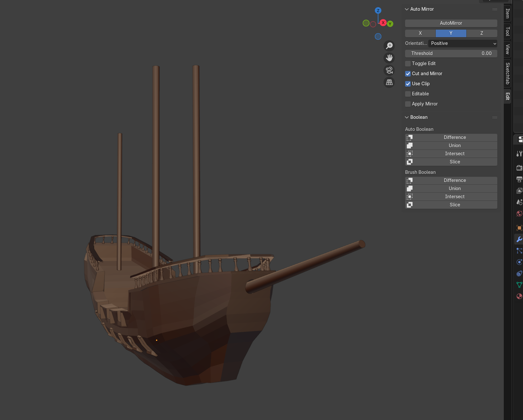Click the Threshold value field
This screenshot has height=420, width=523.
tap(451, 53)
